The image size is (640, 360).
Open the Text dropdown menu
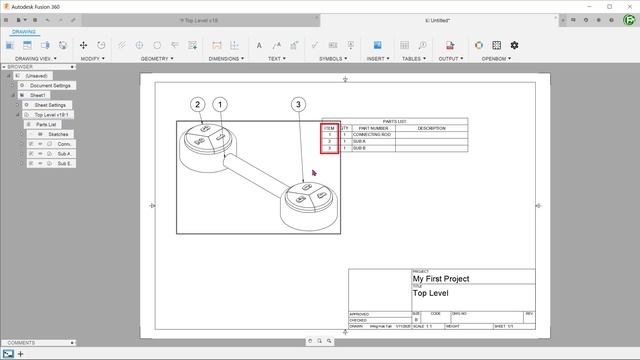[x=277, y=59]
